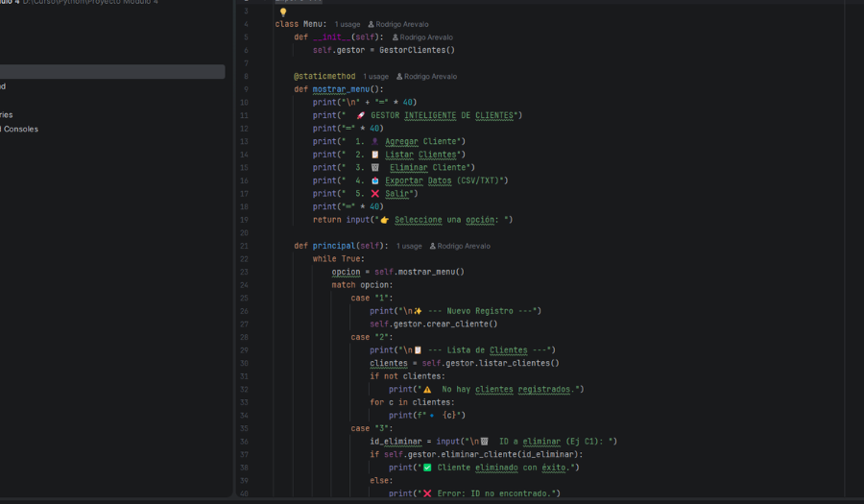Select the Consoles item in the project panel
Image resolution: width=864 pixels, height=504 pixels.
coord(20,129)
